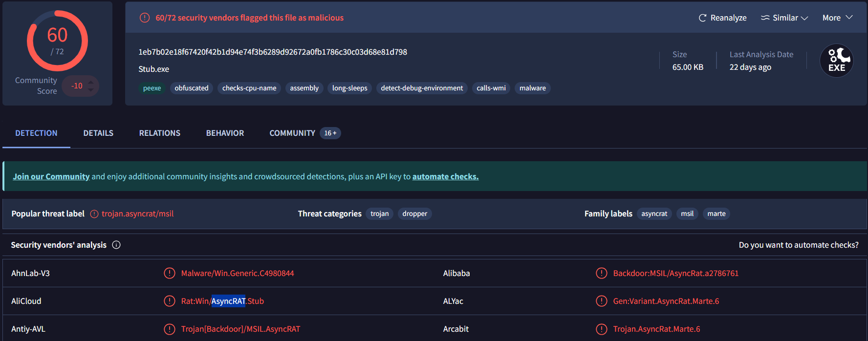Click the 65.00 KB size value
Image resolution: width=868 pixels, height=341 pixels.
tap(688, 67)
